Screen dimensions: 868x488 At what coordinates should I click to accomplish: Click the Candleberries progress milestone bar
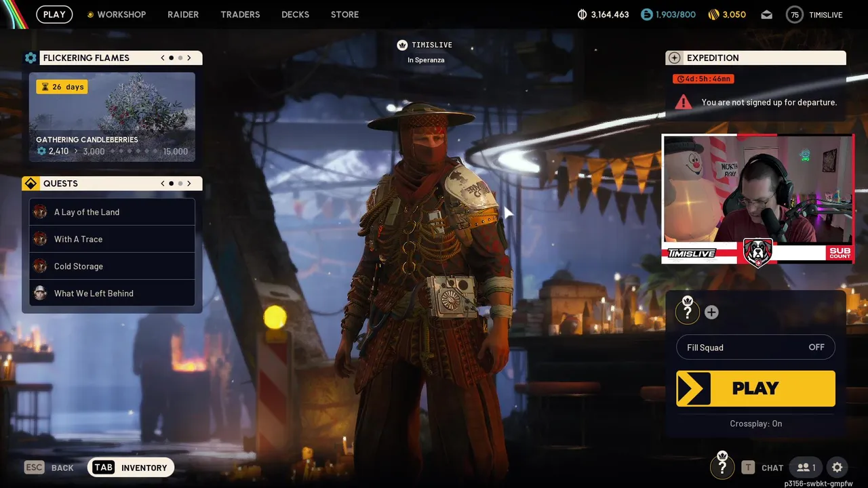click(112, 151)
